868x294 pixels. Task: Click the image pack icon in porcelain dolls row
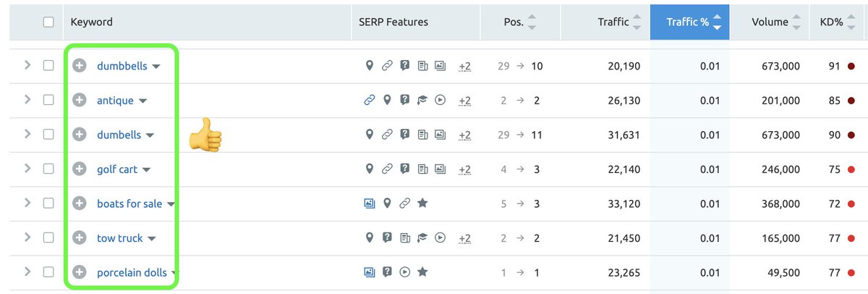370,273
